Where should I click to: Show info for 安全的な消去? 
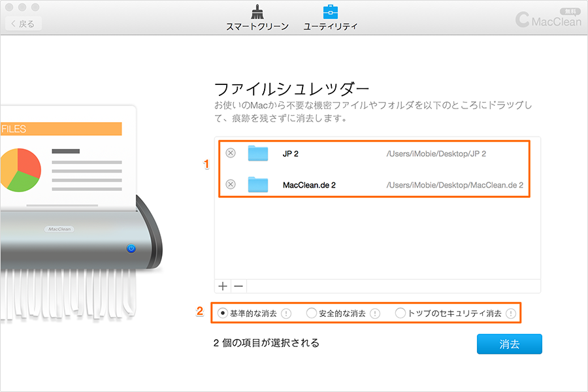coord(375,313)
